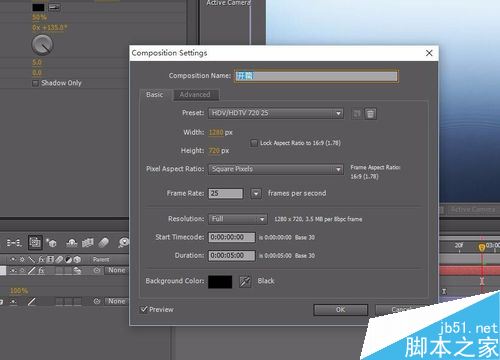Open the frame rate presets arrow
The height and width of the screenshot is (360, 500).
pyautogui.click(x=256, y=194)
